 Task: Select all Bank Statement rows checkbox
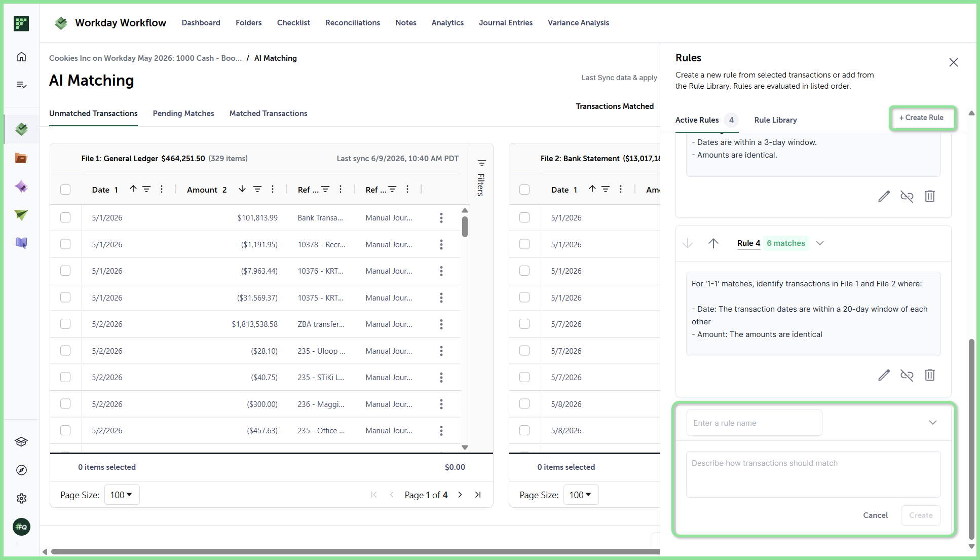[x=524, y=190]
